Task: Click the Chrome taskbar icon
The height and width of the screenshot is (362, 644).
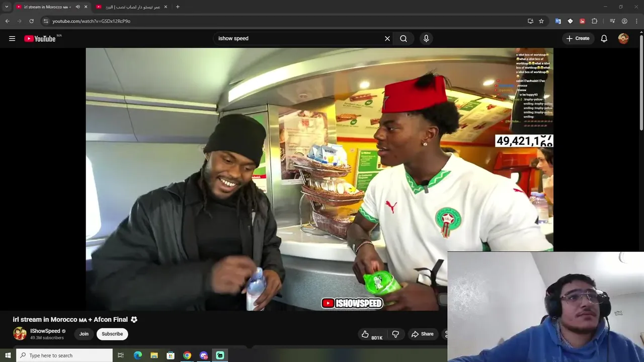Action: (x=187, y=355)
